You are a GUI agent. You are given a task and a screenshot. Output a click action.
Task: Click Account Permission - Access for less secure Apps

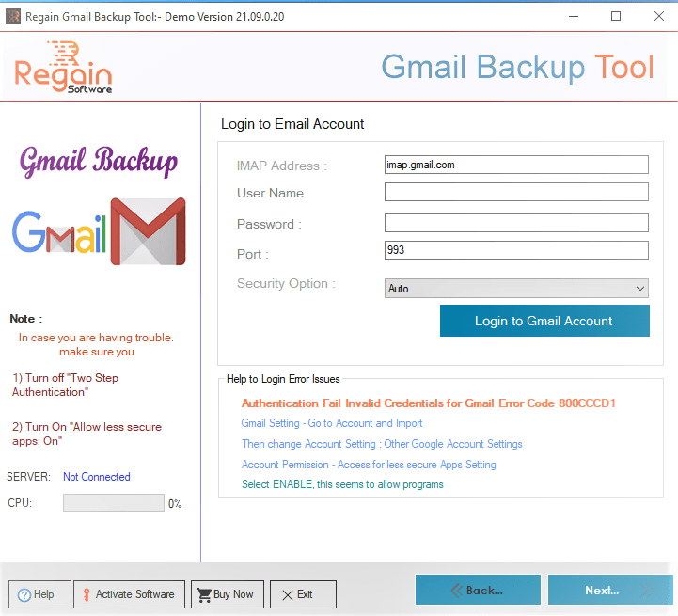(369, 465)
